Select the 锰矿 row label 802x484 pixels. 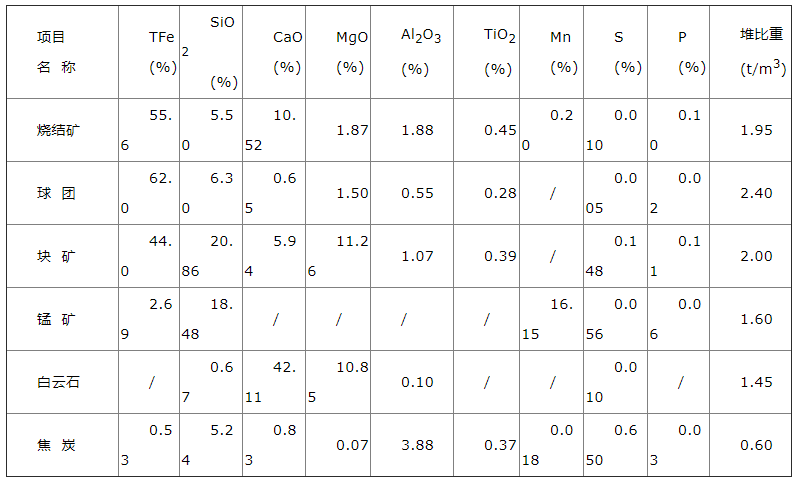coord(62,319)
